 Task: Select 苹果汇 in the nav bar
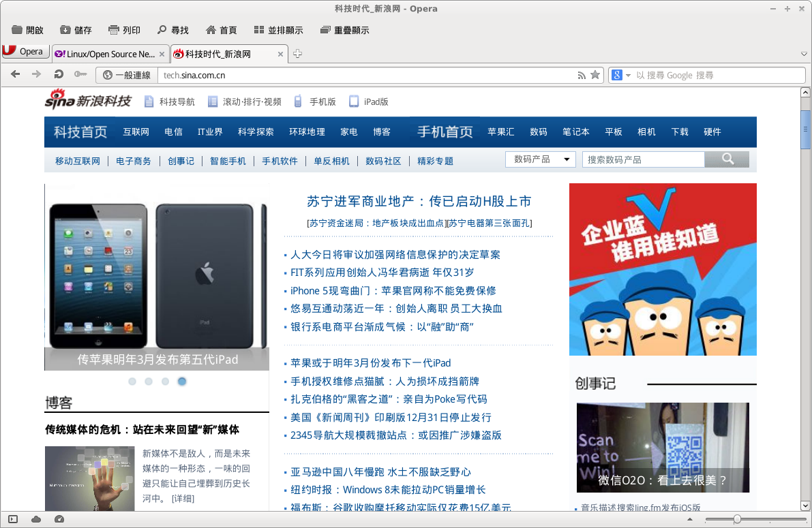click(x=501, y=132)
